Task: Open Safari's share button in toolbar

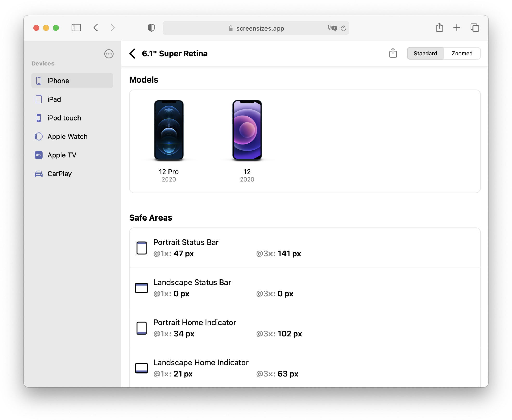Action: [439, 27]
